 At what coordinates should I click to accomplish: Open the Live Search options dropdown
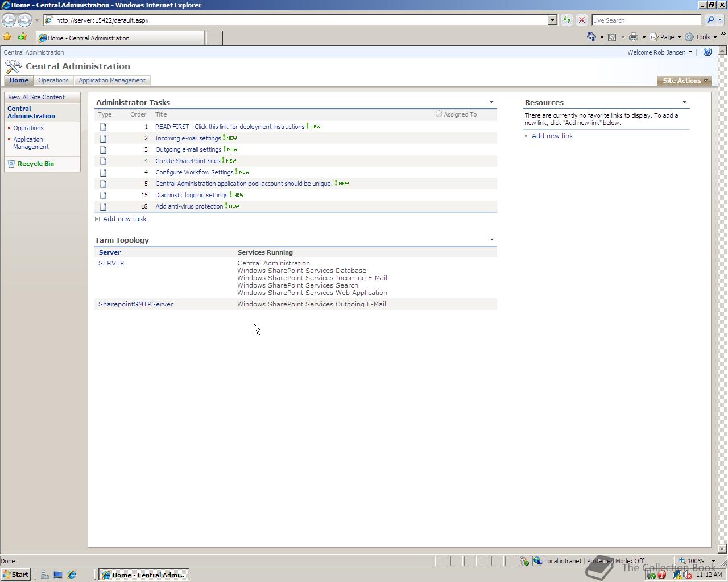tap(721, 20)
